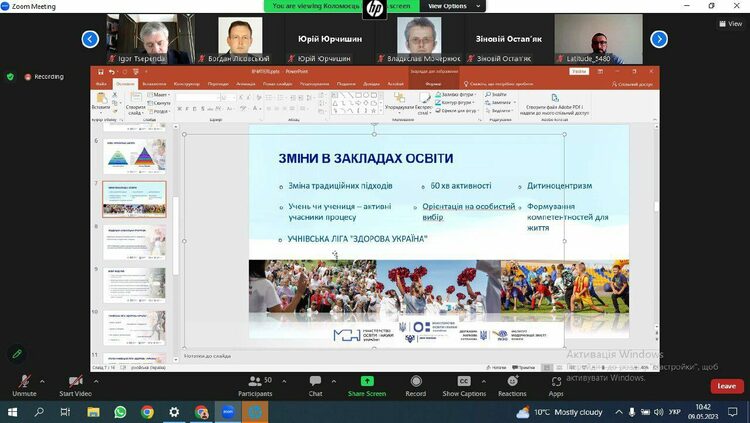
Task: Click the green encryption shield icon
Action: [x=11, y=76]
